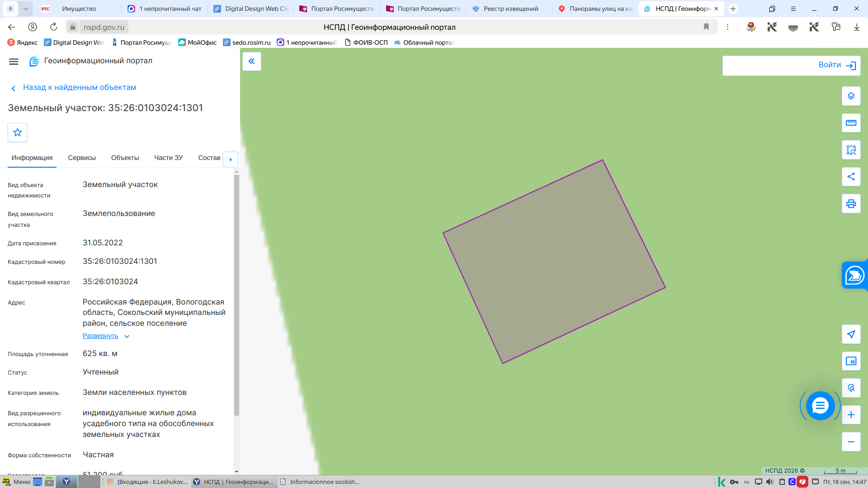Click the information panel vertical scrollbar

click(x=236, y=295)
